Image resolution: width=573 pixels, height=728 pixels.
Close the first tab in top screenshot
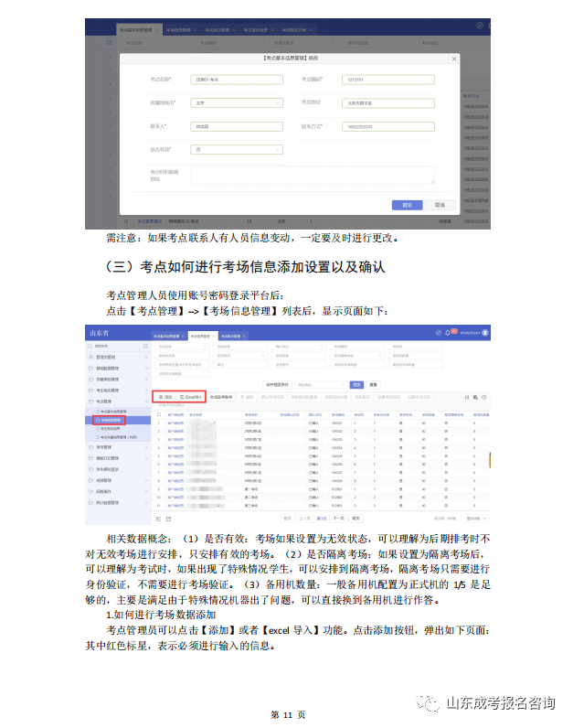pyautogui.click(x=157, y=30)
